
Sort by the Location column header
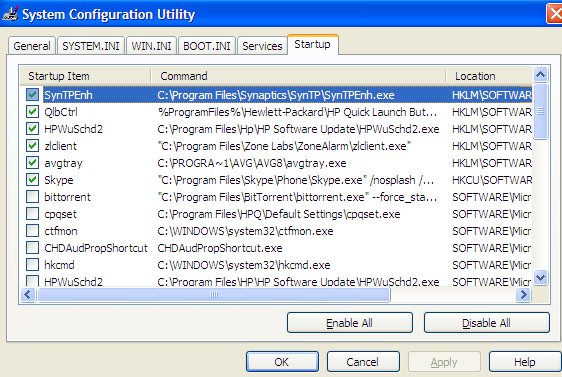pyautogui.click(x=489, y=76)
